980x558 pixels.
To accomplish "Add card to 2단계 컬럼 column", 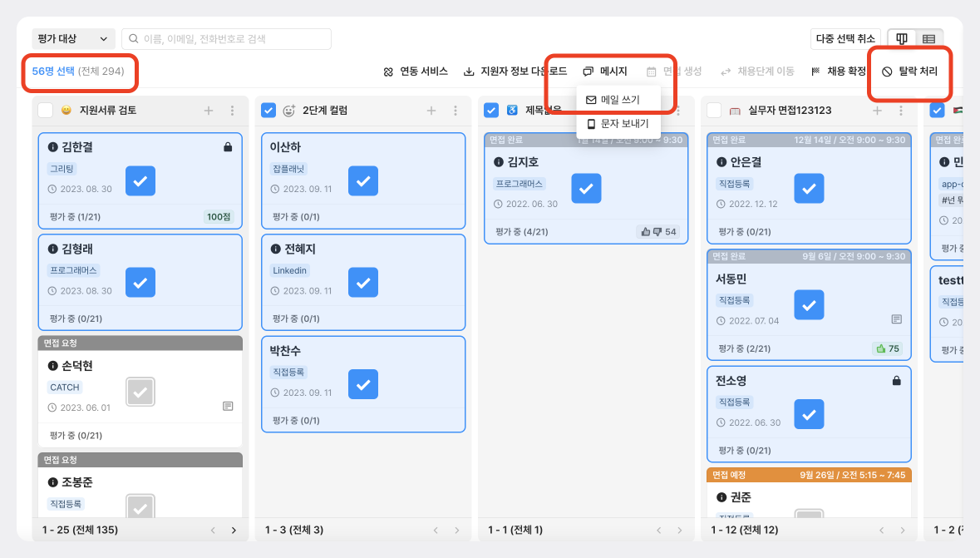I will 431,111.
